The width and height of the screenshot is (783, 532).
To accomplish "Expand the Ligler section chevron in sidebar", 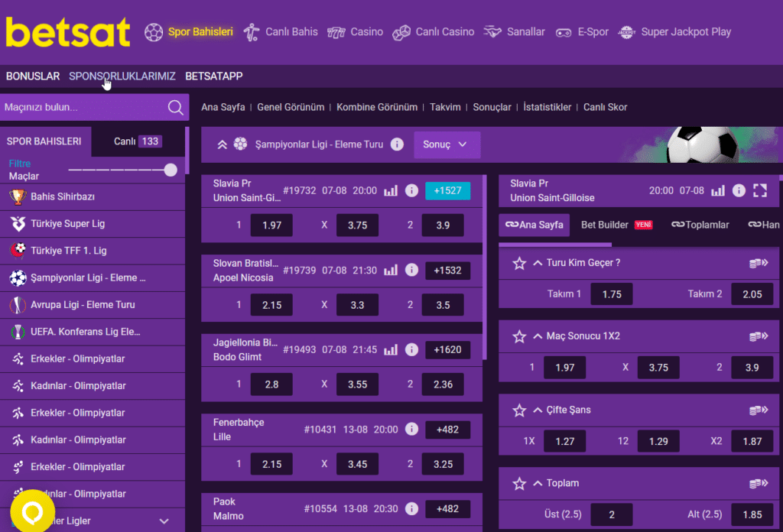I will (x=164, y=521).
